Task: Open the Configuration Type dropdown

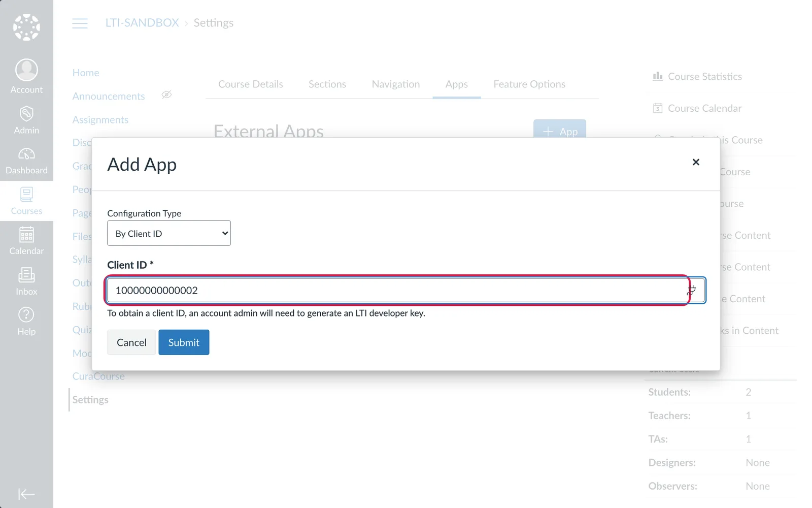Action: [x=169, y=233]
